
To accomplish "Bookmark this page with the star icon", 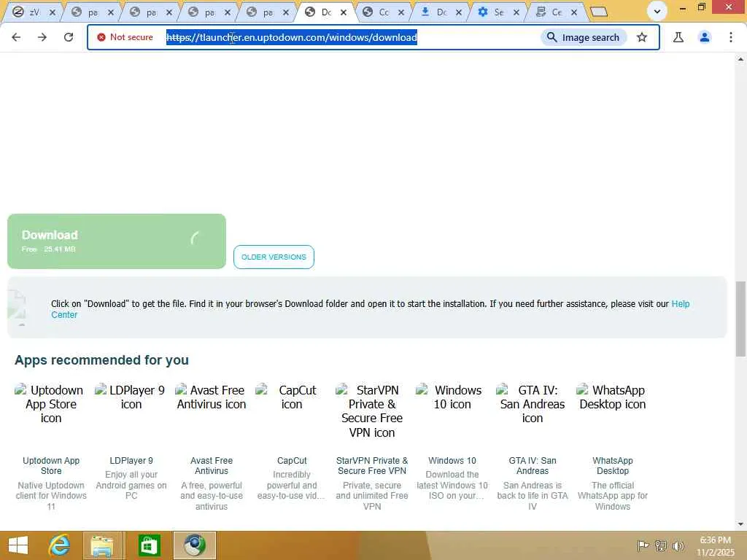I will 642,37.
